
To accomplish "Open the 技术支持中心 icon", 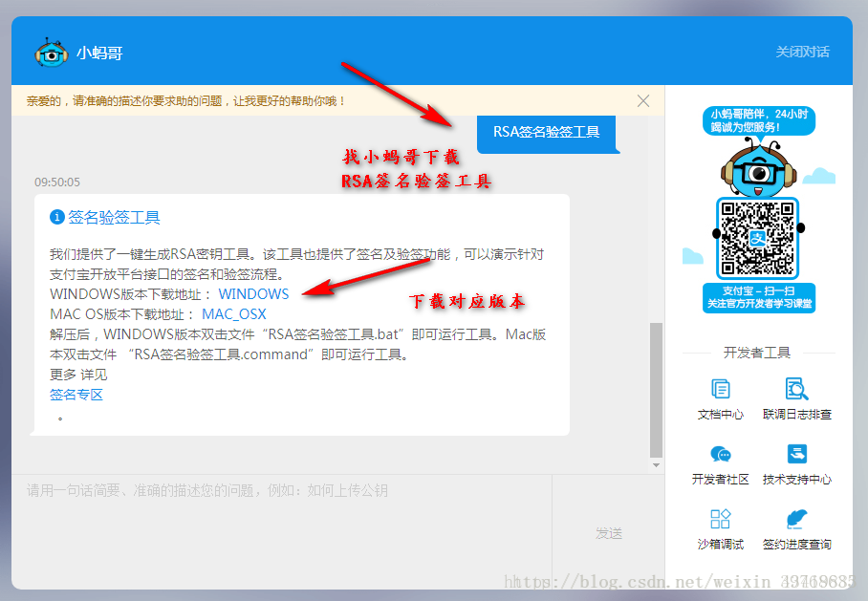I will pos(796,455).
